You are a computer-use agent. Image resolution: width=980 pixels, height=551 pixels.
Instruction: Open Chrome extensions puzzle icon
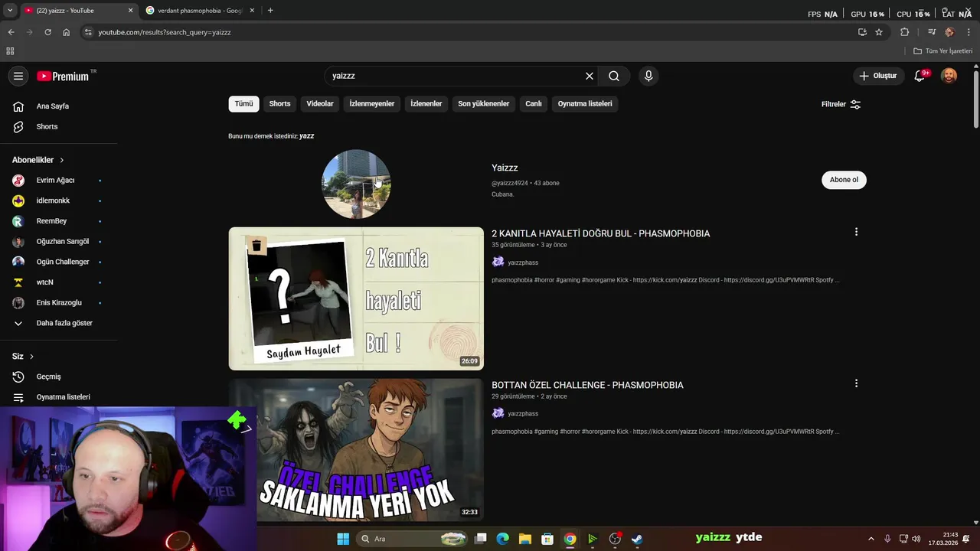coord(904,32)
